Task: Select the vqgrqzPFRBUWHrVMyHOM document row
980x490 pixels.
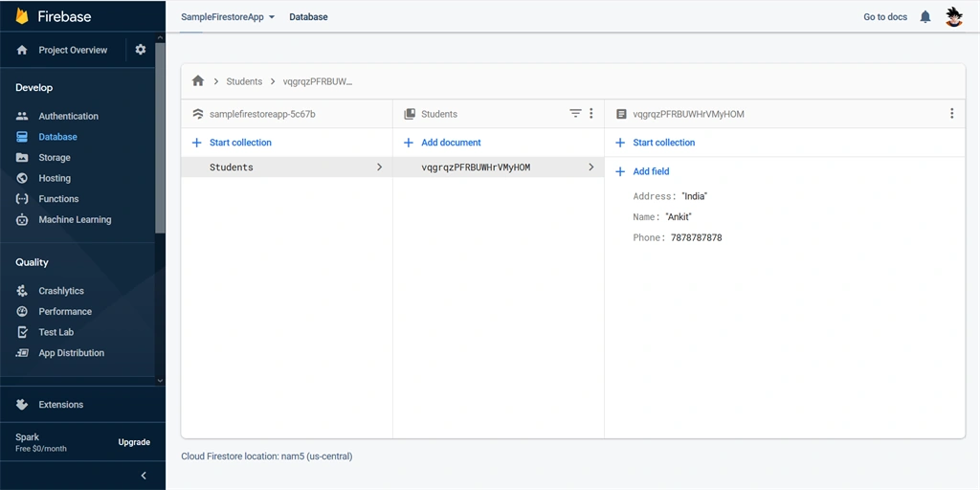Action: point(499,167)
